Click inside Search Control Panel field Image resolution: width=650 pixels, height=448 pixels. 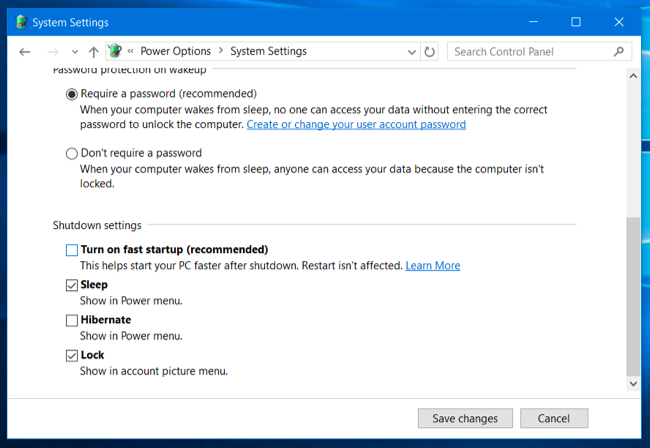(528, 52)
